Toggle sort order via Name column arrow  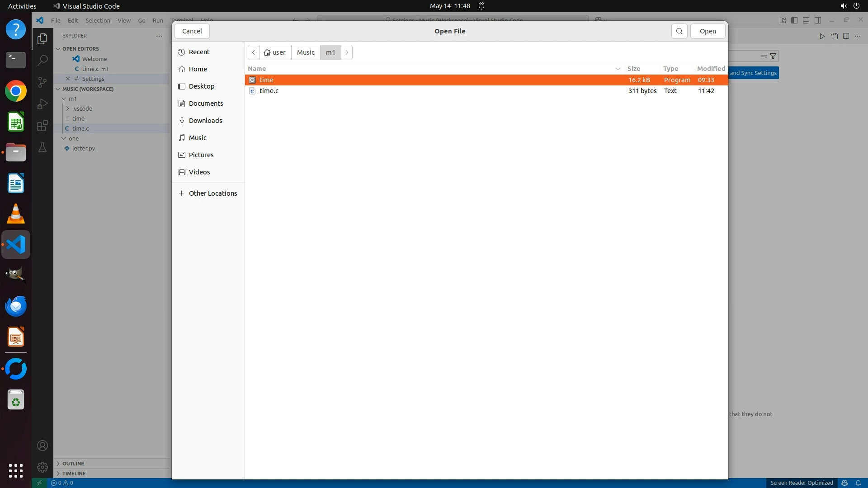[x=618, y=69]
